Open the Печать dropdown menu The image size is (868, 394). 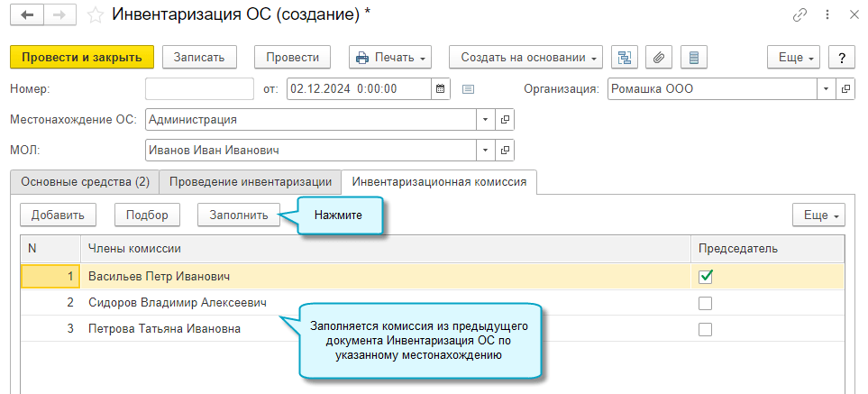click(390, 57)
